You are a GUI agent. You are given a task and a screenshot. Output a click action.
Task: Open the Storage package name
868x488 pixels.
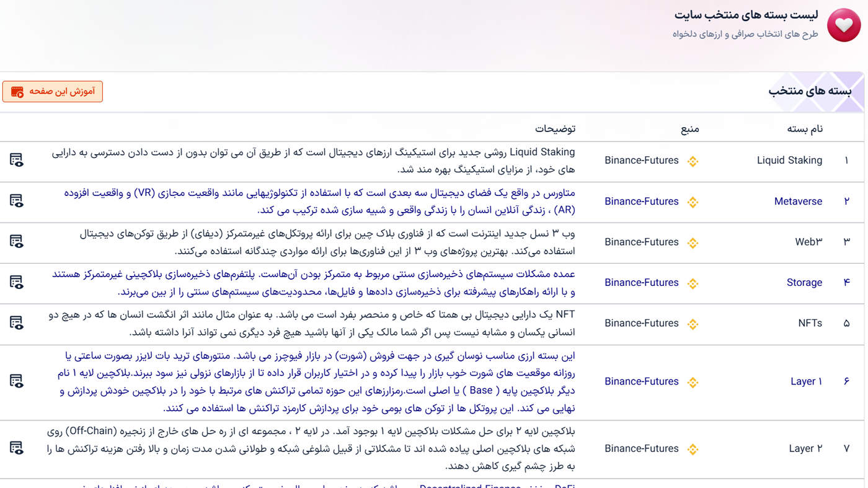(804, 283)
